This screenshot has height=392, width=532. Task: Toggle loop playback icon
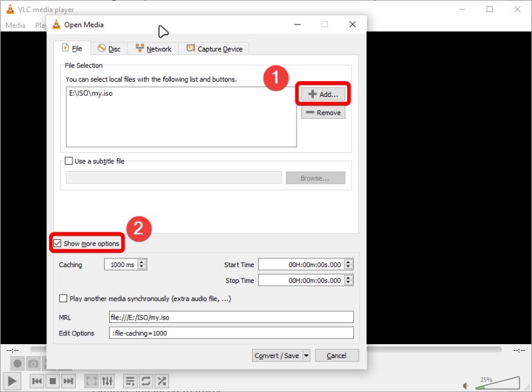click(146, 381)
